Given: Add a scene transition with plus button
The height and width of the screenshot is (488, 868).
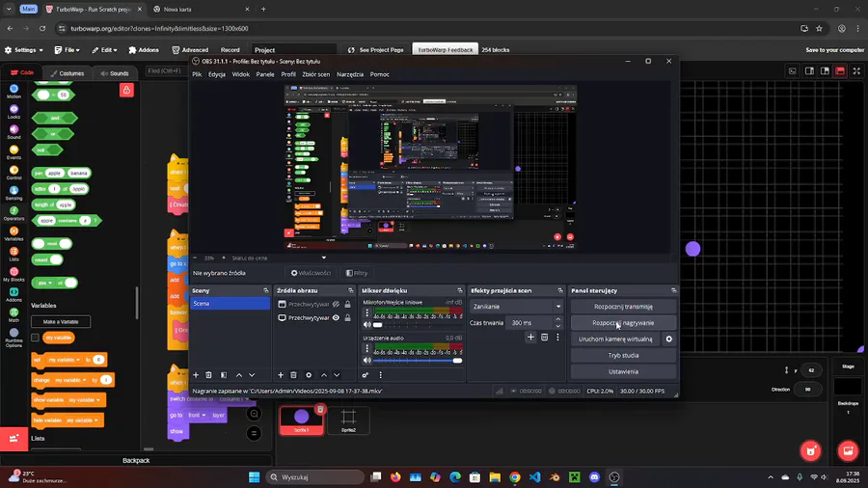Looking at the screenshot, I should pyautogui.click(x=530, y=337).
